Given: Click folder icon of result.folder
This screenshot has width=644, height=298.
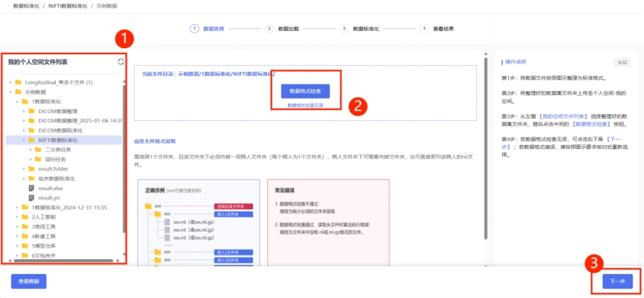Looking at the screenshot, I should 31,169.
